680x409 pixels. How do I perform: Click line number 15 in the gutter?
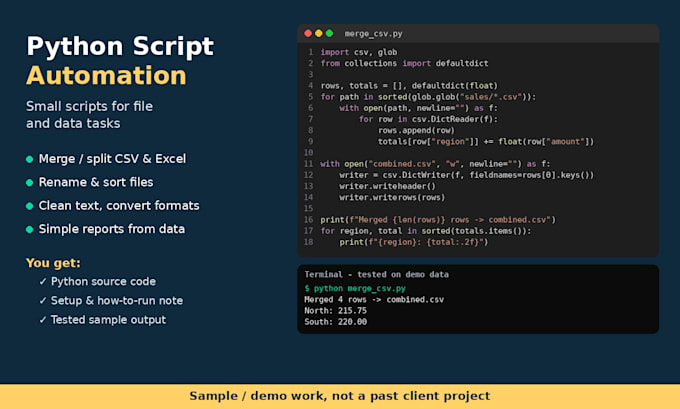pos(308,209)
